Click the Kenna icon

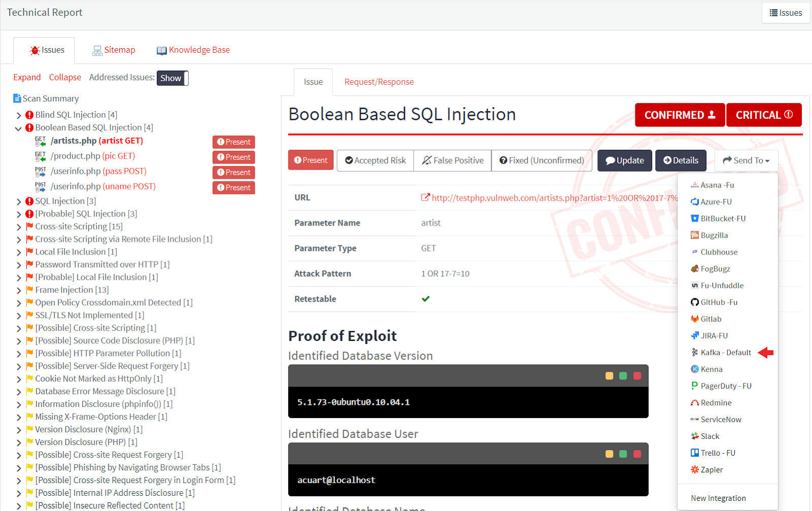pyautogui.click(x=695, y=369)
